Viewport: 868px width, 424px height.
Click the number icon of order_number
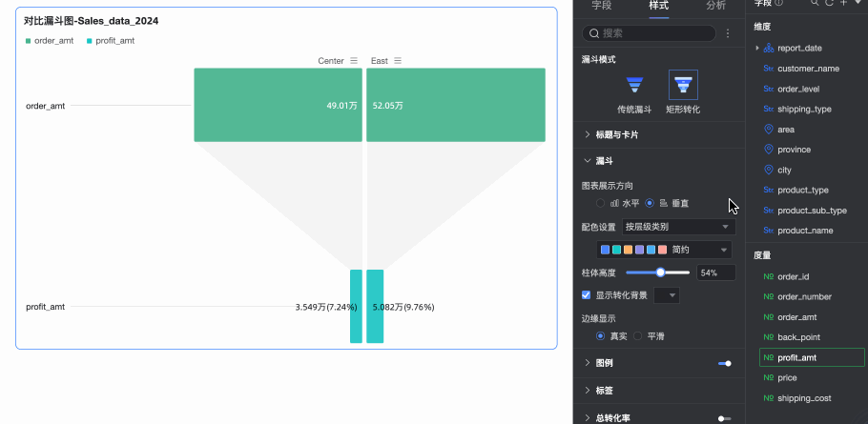point(769,296)
